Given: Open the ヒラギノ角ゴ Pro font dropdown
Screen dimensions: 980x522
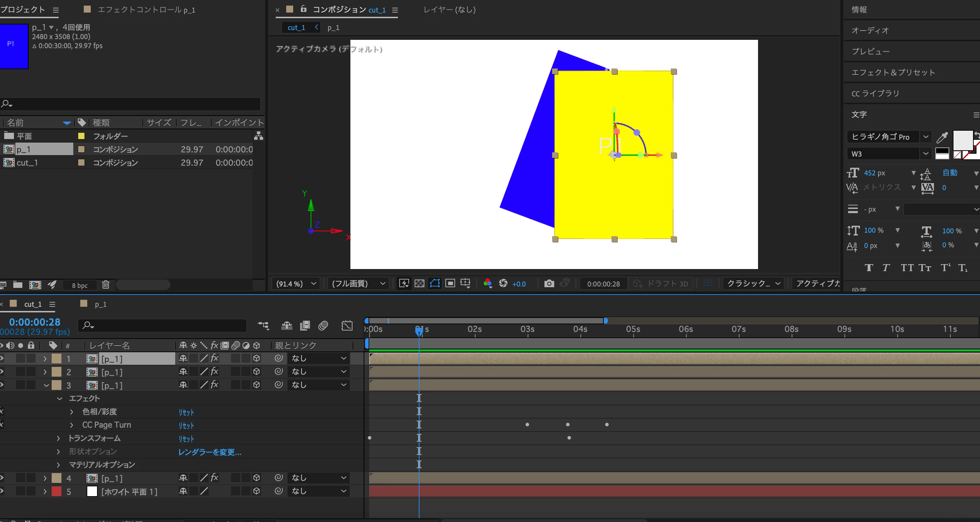Looking at the screenshot, I should tap(925, 137).
